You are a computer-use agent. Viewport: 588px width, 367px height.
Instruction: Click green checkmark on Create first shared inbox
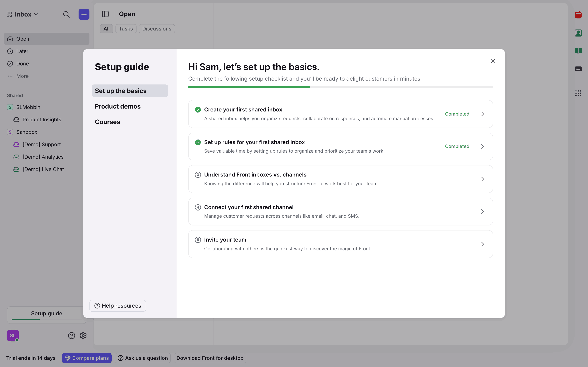(x=198, y=110)
